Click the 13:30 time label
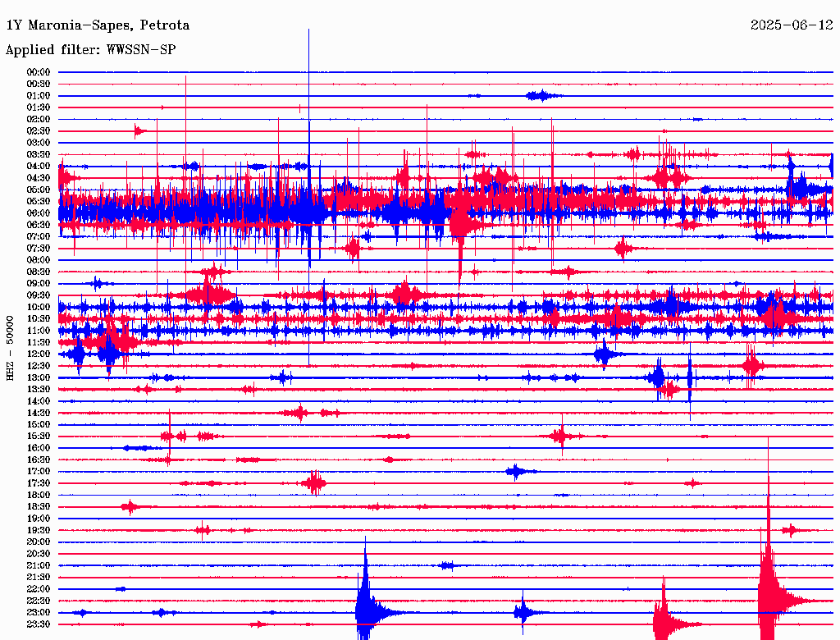This screenshot has height=640, width=840. click(x=39, y=389)
